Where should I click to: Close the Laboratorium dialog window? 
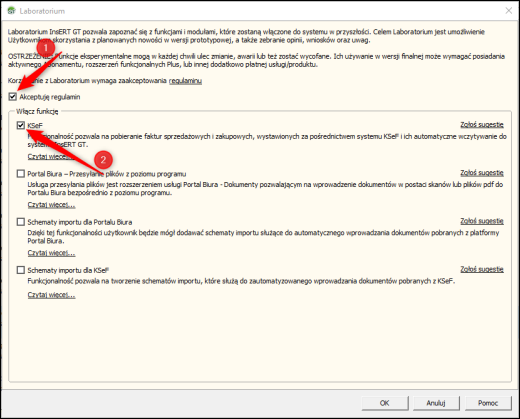point(509,11)
